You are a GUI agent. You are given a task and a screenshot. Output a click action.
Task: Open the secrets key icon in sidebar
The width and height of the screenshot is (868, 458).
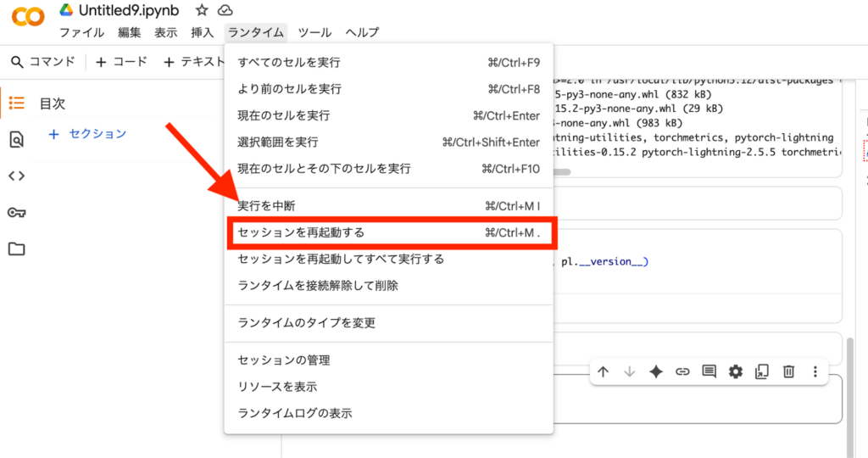16,212
